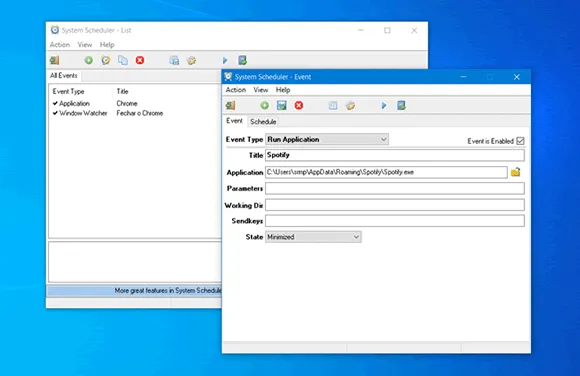Click the preferences wrench icon in the Event window
The height and width of the screenshot is (376, 580).
pyautogui.click(x=350, y=105)
